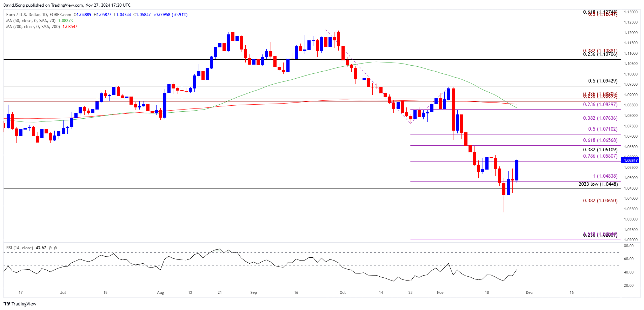Screen dimensions: 644x310
Task: Click the 2023 low (1.0448) label
Action: 598,184
